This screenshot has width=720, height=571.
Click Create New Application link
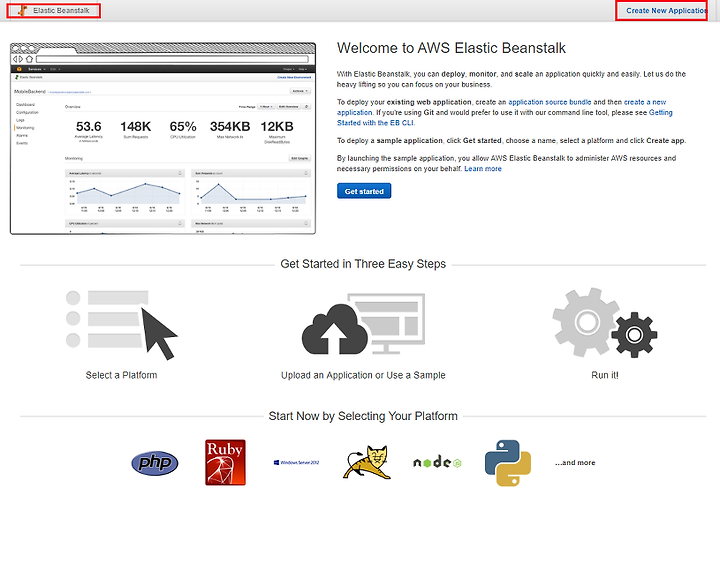666,11
